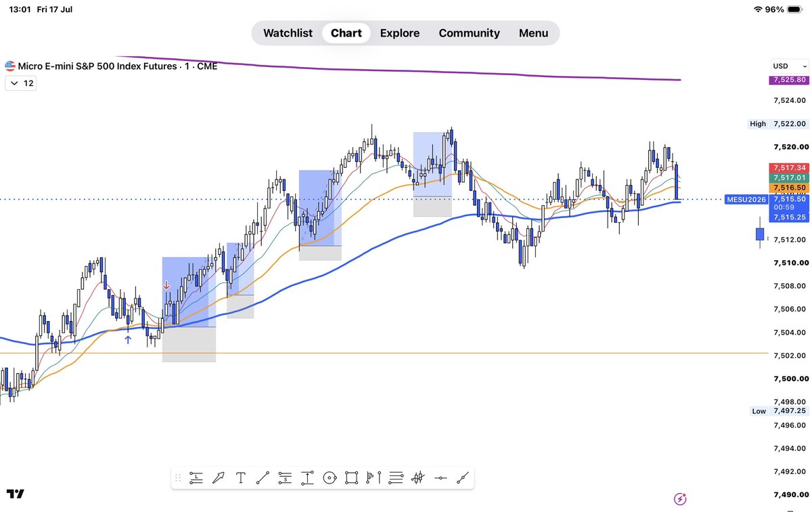Select the long position drawing tool
Screen dimensions: 812x512
tap(196, 477)
